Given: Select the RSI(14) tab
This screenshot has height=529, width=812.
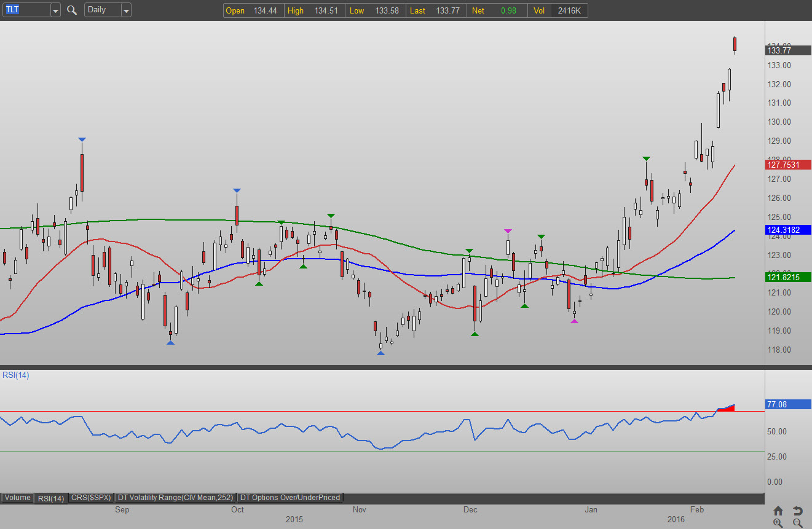Looking at the screenshot, I should point(50,498).
